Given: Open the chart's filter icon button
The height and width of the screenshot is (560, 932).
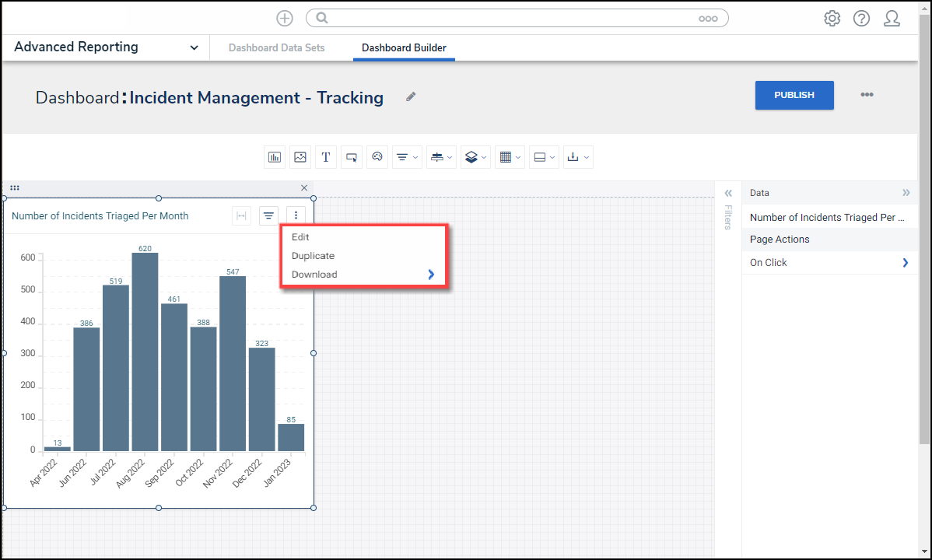Looking at the screenshot, I should [x=268, y=216].
